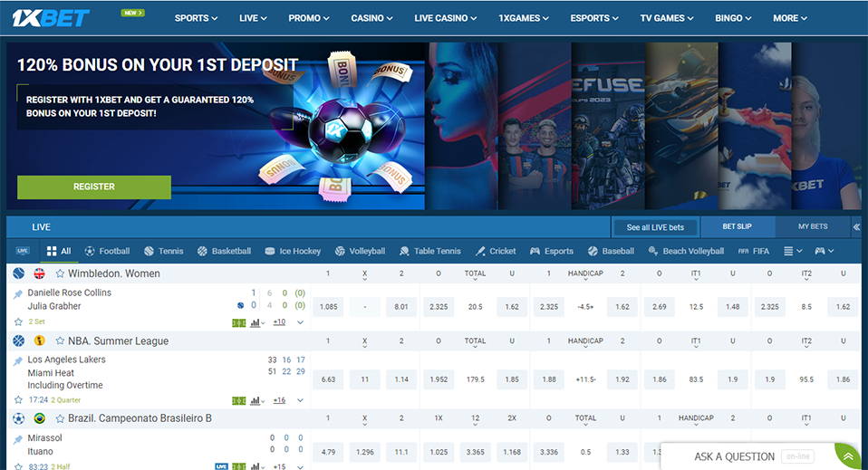Screen dimensions: 868x470
Task: Add Mirassol vs Ituano match to favorites
Action: click(x=18, y=466)
